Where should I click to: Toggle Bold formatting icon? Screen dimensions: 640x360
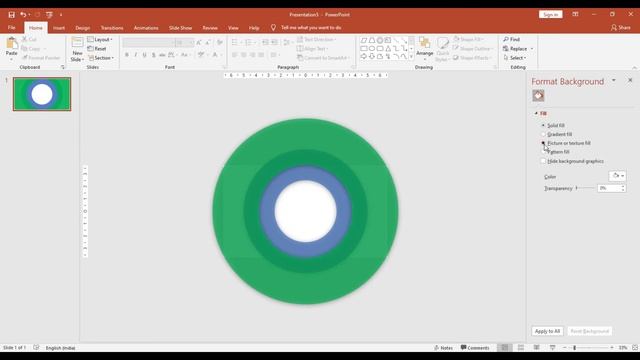127,55
